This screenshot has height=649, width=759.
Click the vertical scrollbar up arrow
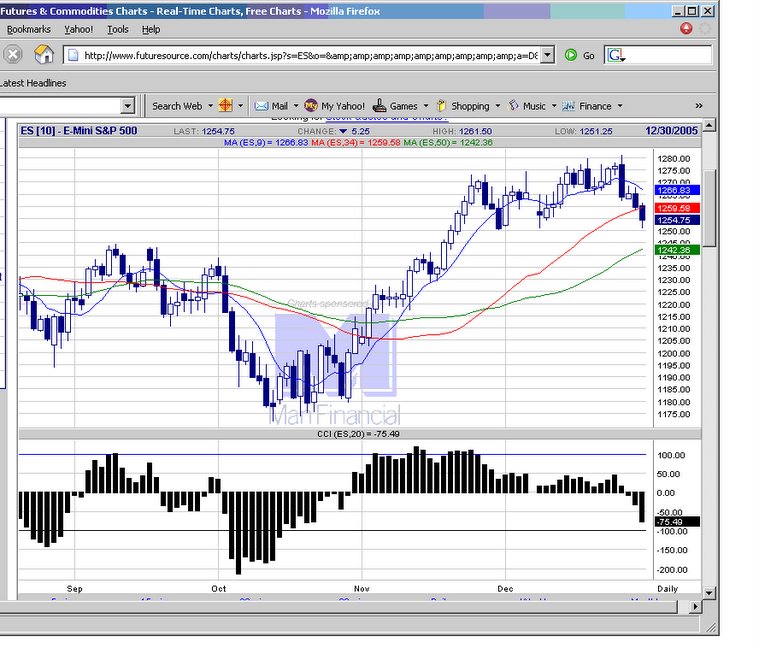pos(709,125)
